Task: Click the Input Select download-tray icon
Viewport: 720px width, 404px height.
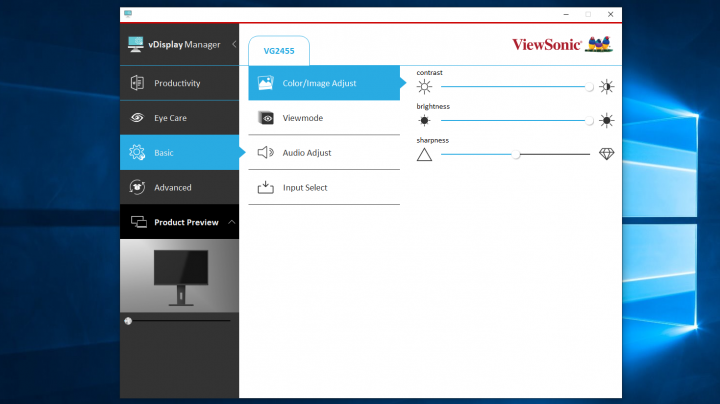Action: point(265,187)
